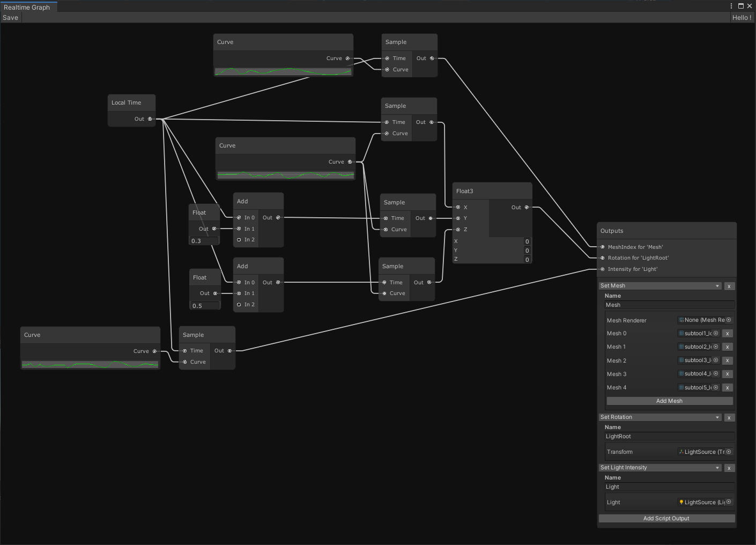Open top Curve node's curve preview
This screenshot has width=756, height=545.
pyautogui.click(x=283, y=71)
